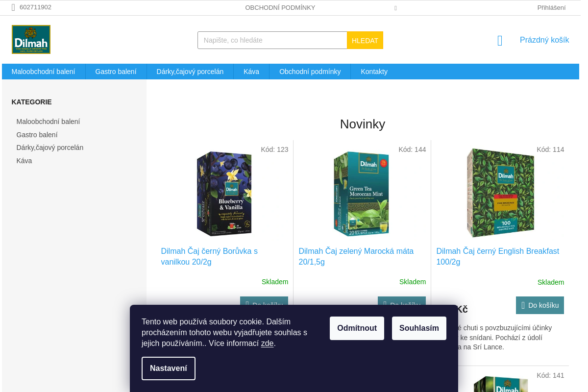This screenshot has height=392, width=588.
Task: Open Kontakty in blue menu
Action: pyautogui.click(x=374, y=72)
